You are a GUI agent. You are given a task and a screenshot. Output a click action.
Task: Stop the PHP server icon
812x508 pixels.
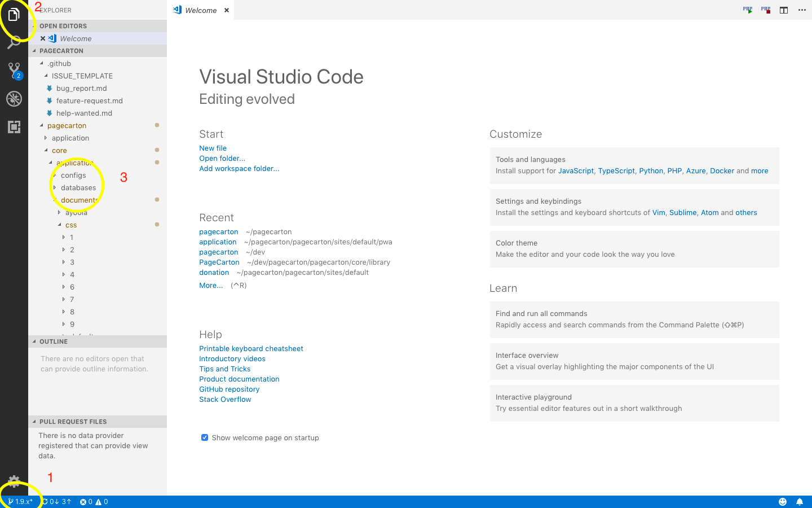766,10
